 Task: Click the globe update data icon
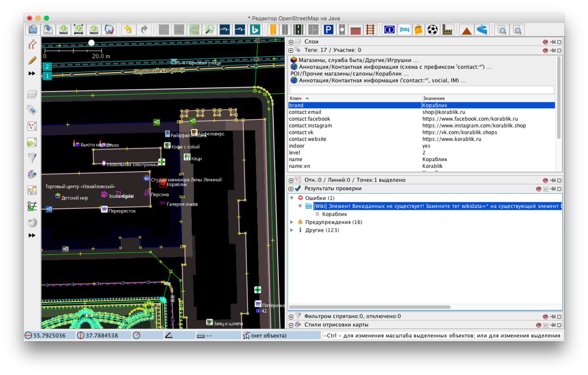[109, 30]
